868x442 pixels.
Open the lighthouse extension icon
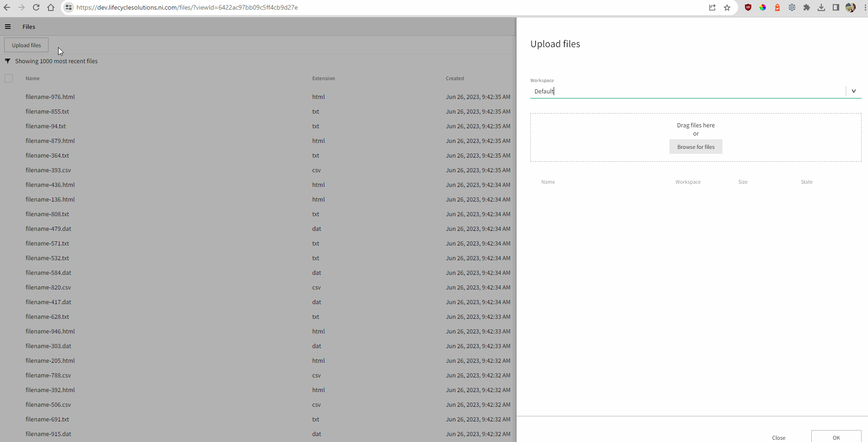(x=777, y=7)
